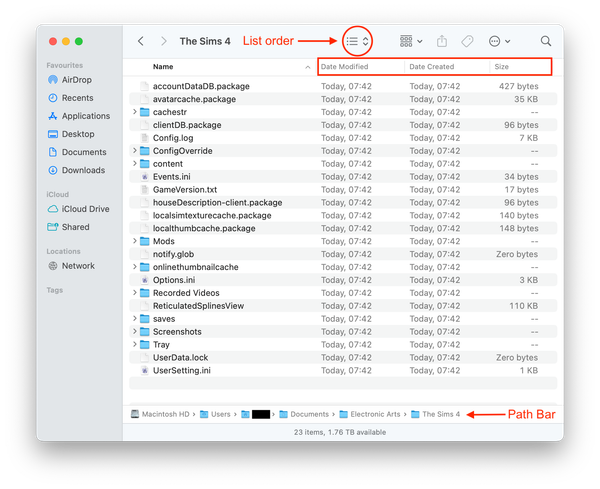Click the Tags toolbar icon
The width and height of the screenshot is (600, 489).
pos(467,41)
